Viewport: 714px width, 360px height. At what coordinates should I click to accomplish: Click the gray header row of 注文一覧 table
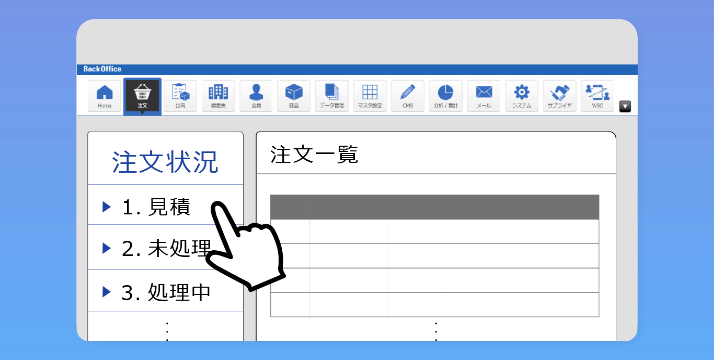(434, 207)
